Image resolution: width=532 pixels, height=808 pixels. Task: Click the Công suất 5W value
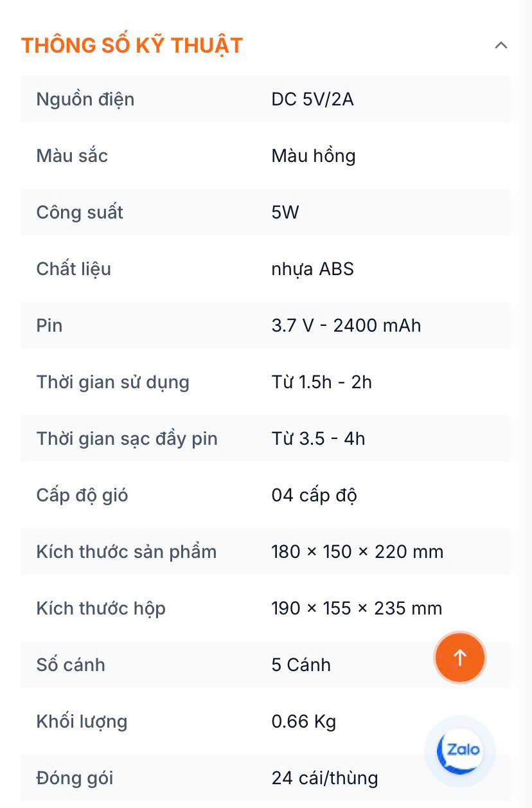pos(285,212)
